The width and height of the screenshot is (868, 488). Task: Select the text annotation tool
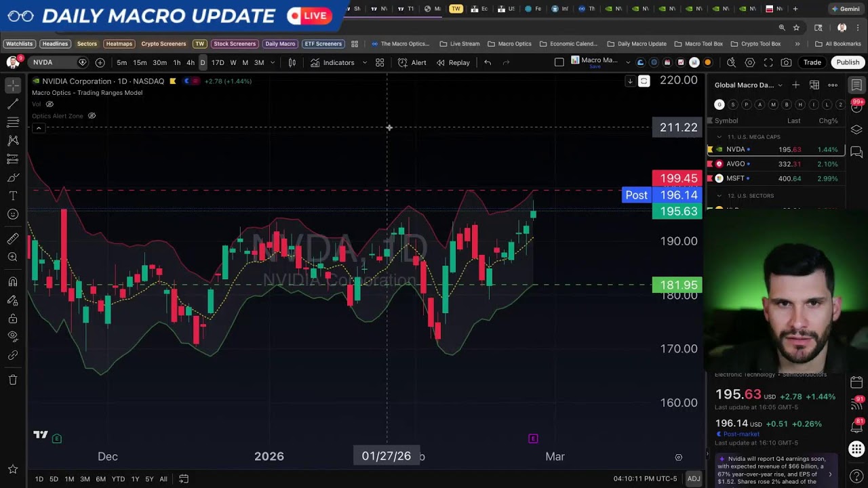click(12, 196)
